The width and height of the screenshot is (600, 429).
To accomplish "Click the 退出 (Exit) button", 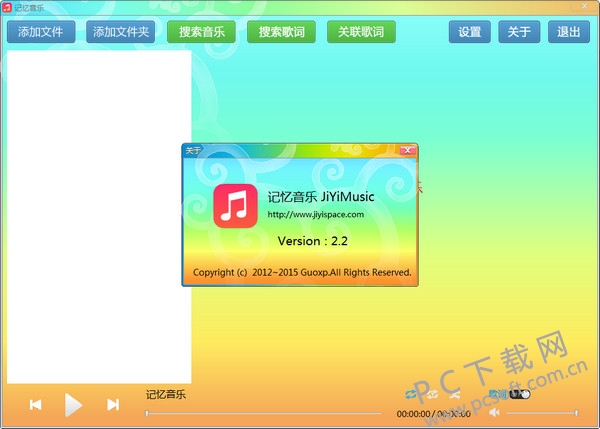I will pos(569,32).
